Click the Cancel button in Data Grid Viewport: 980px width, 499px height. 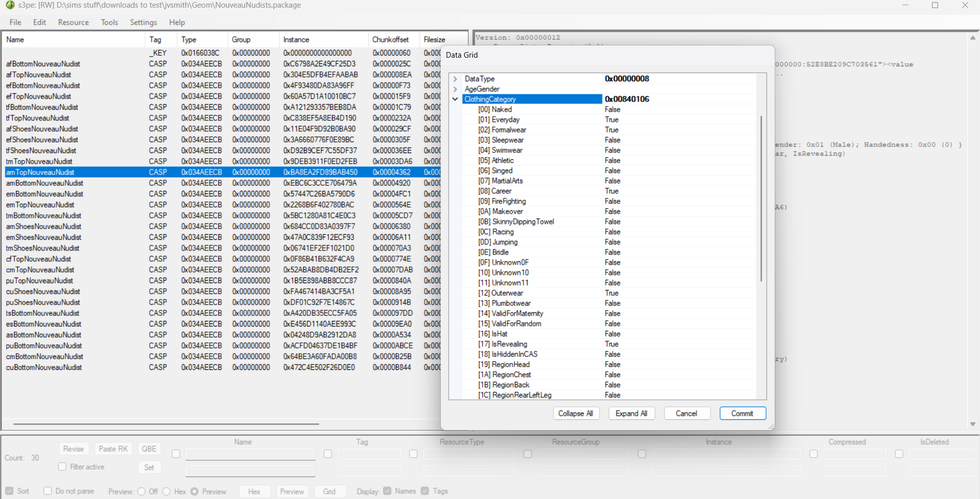tap(687, 413)
